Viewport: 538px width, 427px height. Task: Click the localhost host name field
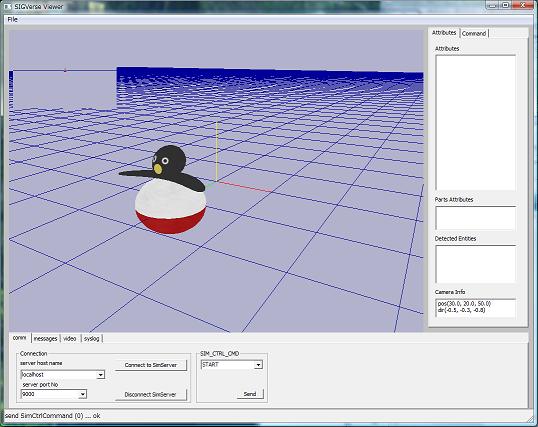click(x=59, y=375)
